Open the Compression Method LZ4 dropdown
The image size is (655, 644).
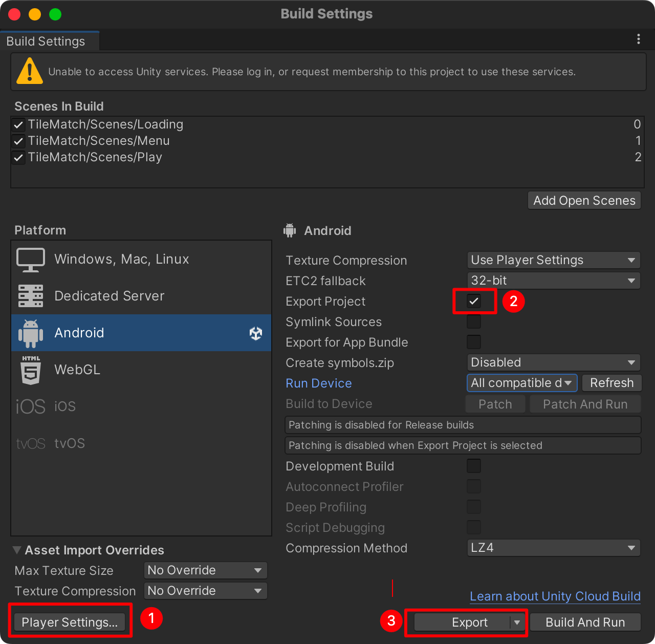(x=554, y=548)
